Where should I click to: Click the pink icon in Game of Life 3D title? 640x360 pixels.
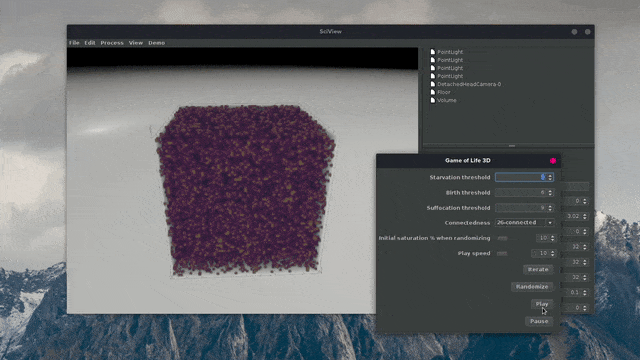[x=553, y=161]
